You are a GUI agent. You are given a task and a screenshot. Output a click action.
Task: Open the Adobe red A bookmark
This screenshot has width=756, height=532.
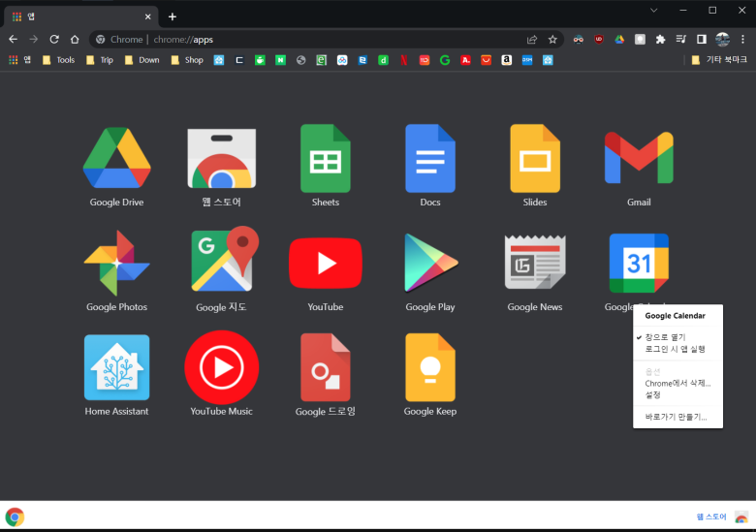[x=465, y=60]
